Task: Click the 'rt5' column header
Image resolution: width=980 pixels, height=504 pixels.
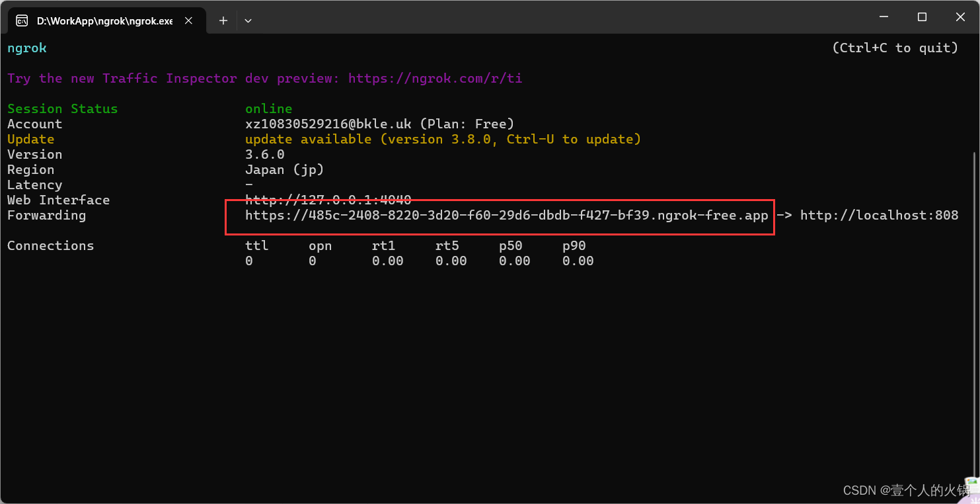Action: tap(447, 246)
